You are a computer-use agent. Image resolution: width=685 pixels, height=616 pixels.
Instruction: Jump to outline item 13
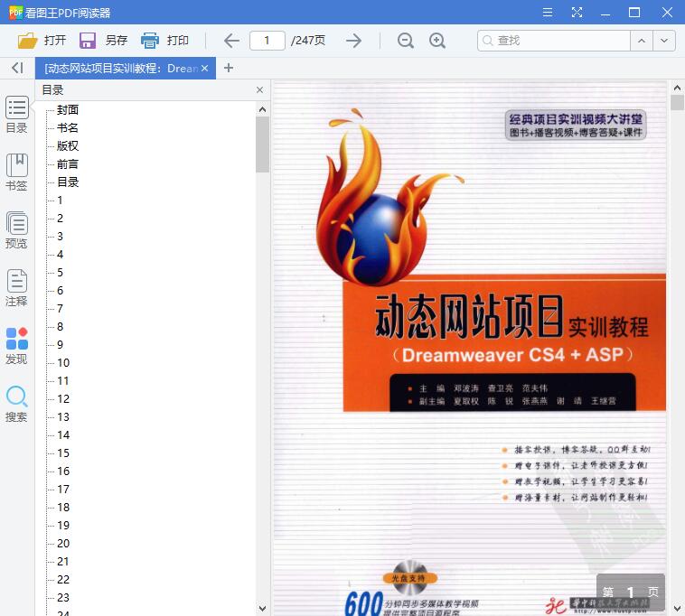(63, 416)
